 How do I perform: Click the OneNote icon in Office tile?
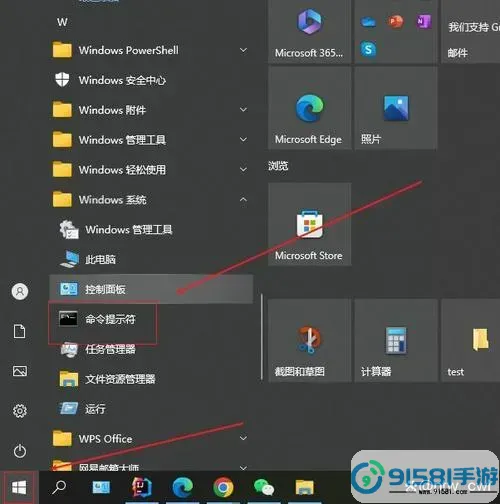coord(424,22)
